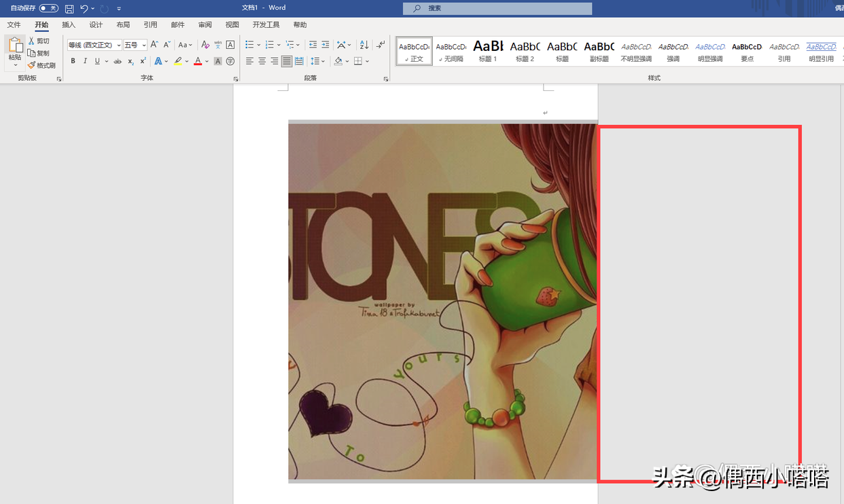Select the 正文 style in gallery
The width and height of the screenshot is (844, 504).
[415, 51]
